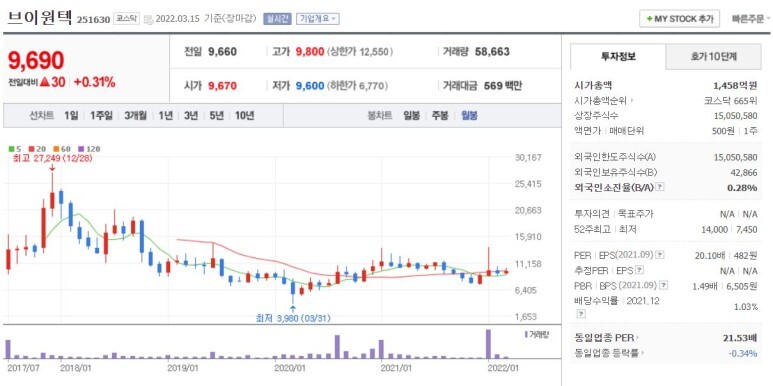Open help icon next to 추정PER EPS
773x386 pixels.
pyautogui.click(x=639, y=270)
